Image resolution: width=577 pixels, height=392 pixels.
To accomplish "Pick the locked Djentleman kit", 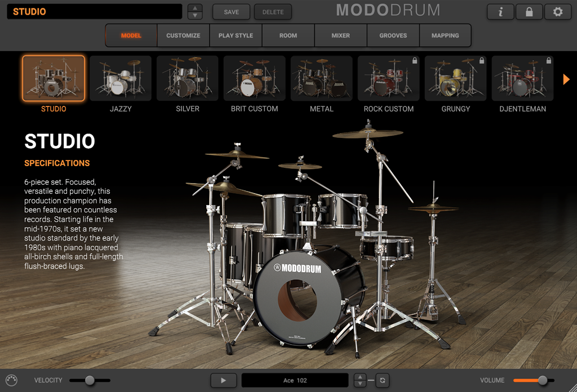I will pos(522,78).
